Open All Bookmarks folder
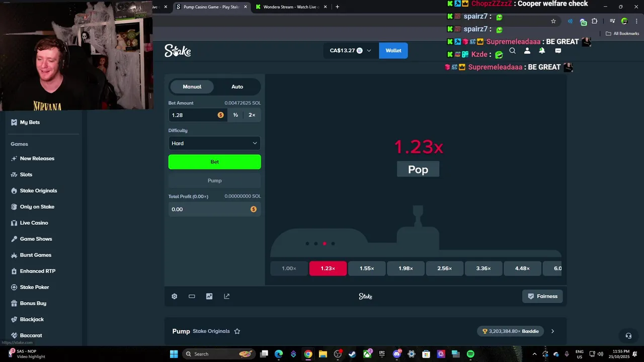644x362 pixels. [622, 34]
